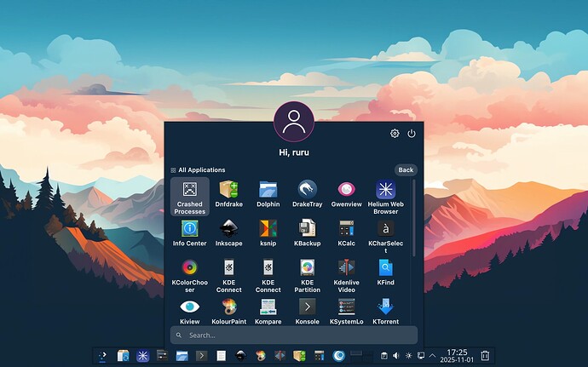Click the application search field
Screen dimensions: 588x367
294,335
